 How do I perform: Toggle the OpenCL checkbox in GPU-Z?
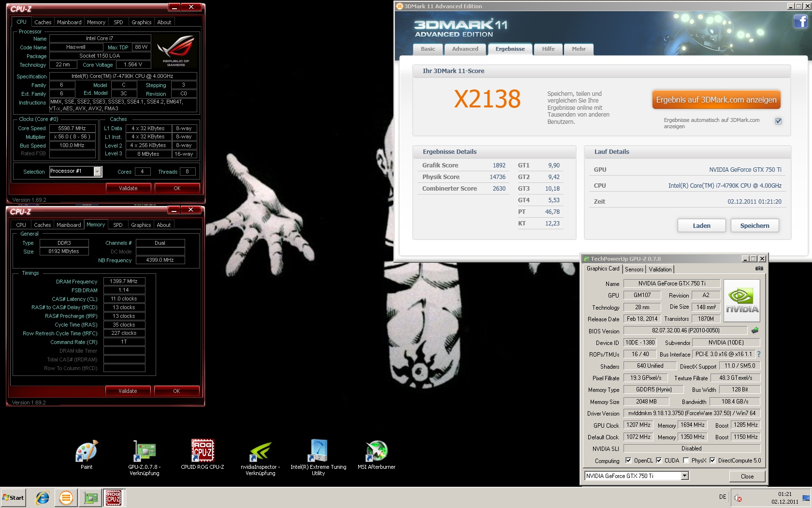(x=628, y=460)
